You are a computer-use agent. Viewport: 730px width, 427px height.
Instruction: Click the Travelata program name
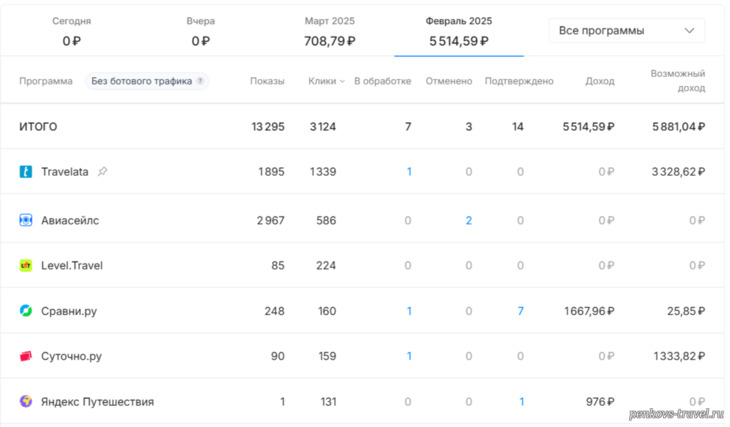point(65,172)
